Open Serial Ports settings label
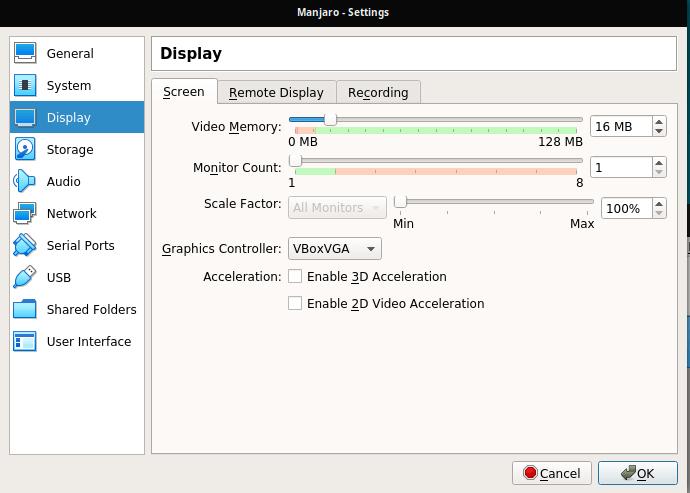The width and height of the screenshot is (690, 493). tap(81, 245)
